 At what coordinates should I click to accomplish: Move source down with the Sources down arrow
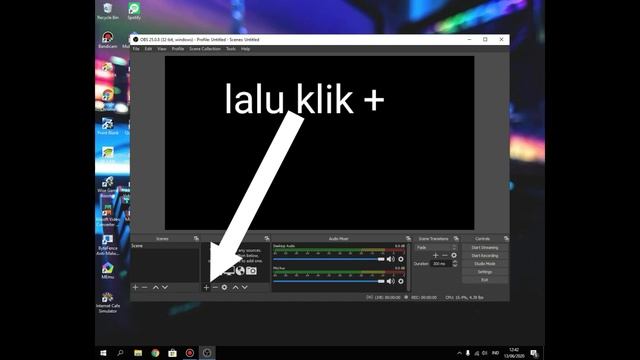pyautogui.click(x=244, y=287)
